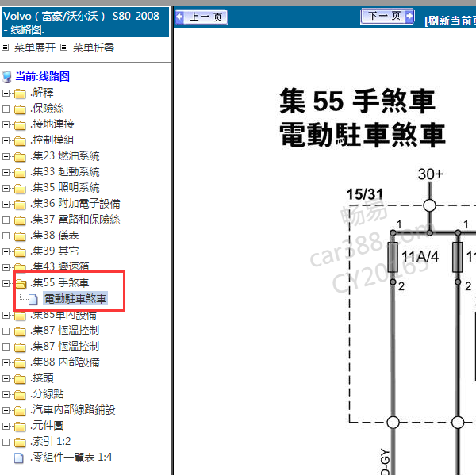The image size is (476, 475).
Task: Click the folder icon beside .接頭
Action: click(20, 379)
